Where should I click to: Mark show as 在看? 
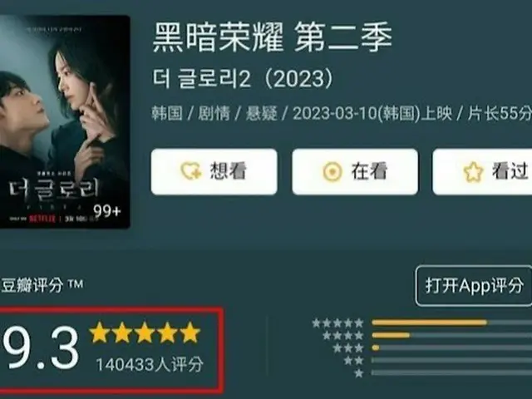(355, 172)
